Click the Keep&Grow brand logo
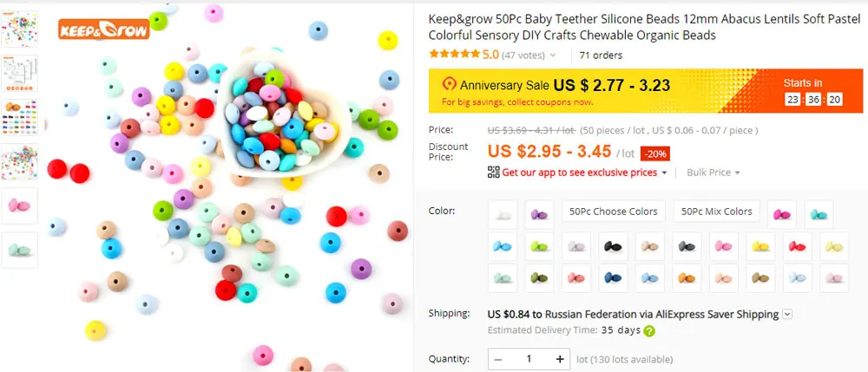 [x=104, y=29]
